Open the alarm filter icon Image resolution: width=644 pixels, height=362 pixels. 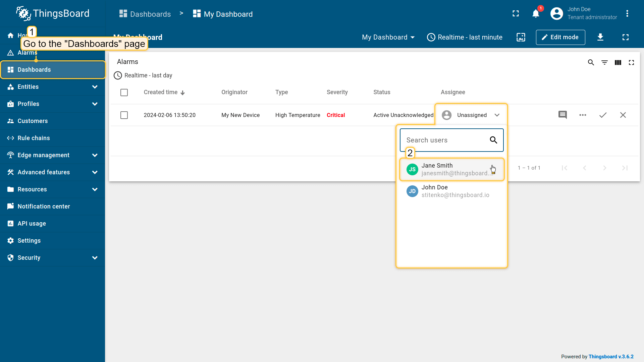(x=604, y=63)
